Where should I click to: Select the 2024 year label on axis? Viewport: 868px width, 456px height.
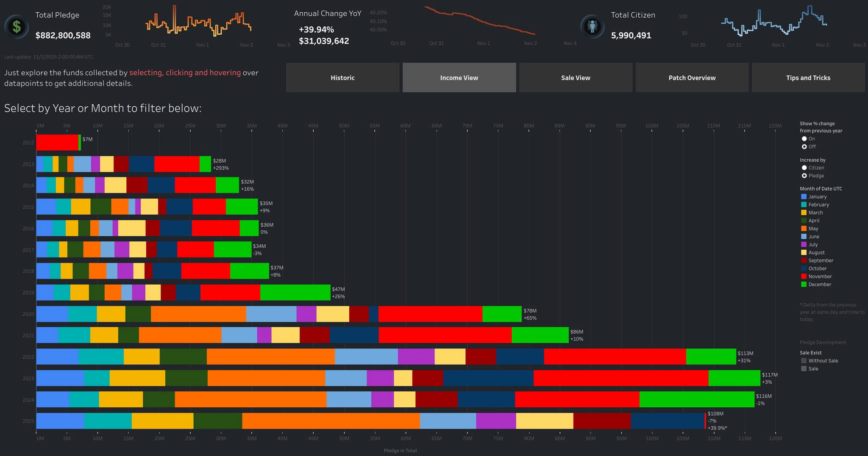click(x=28, y=400)
